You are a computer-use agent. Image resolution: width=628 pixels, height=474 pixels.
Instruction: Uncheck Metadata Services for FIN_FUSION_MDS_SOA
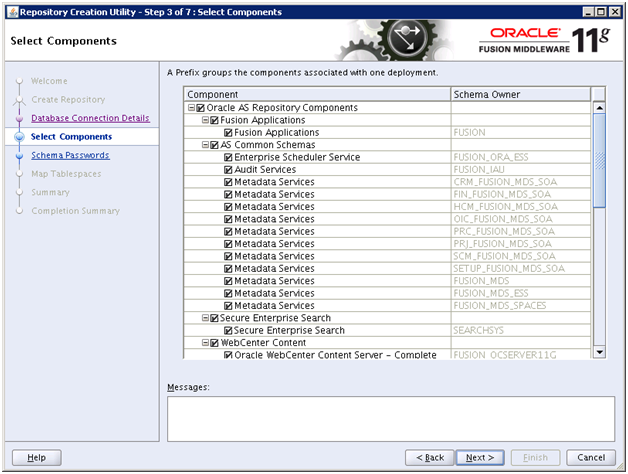click(228, 195)
